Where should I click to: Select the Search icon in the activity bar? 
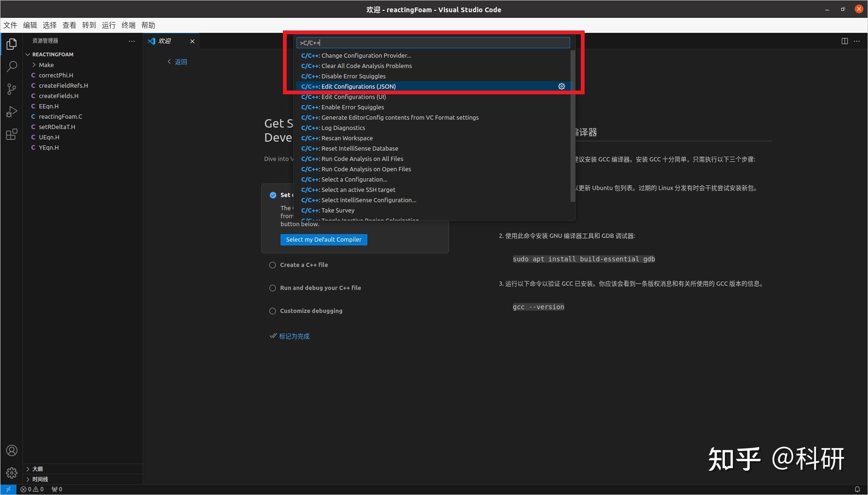[12, 66]
